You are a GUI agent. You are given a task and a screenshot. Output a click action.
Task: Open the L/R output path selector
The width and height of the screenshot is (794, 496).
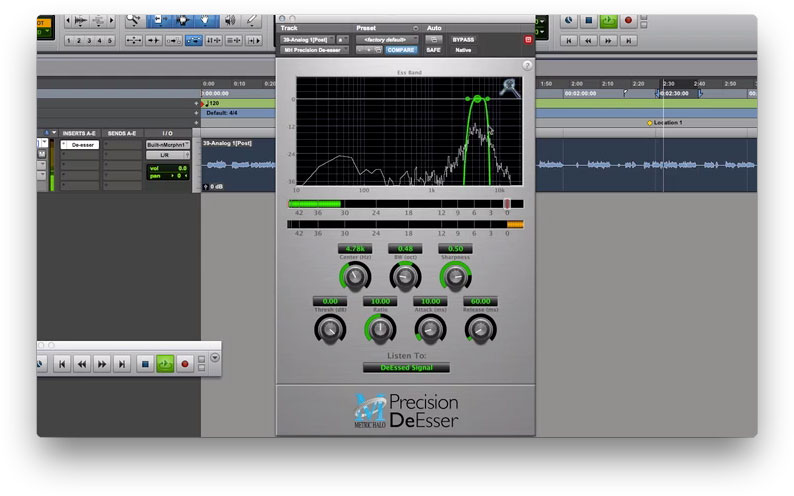168,155
